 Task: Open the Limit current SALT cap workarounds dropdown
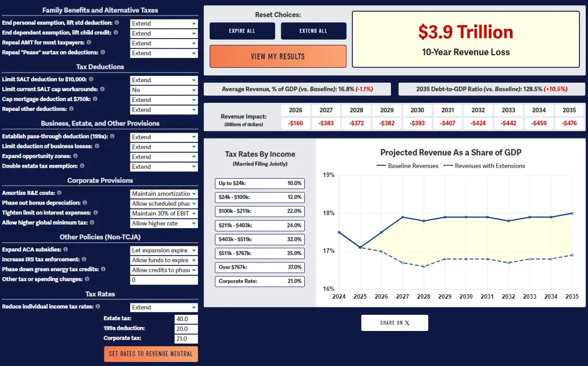click(x=164, y=90)
